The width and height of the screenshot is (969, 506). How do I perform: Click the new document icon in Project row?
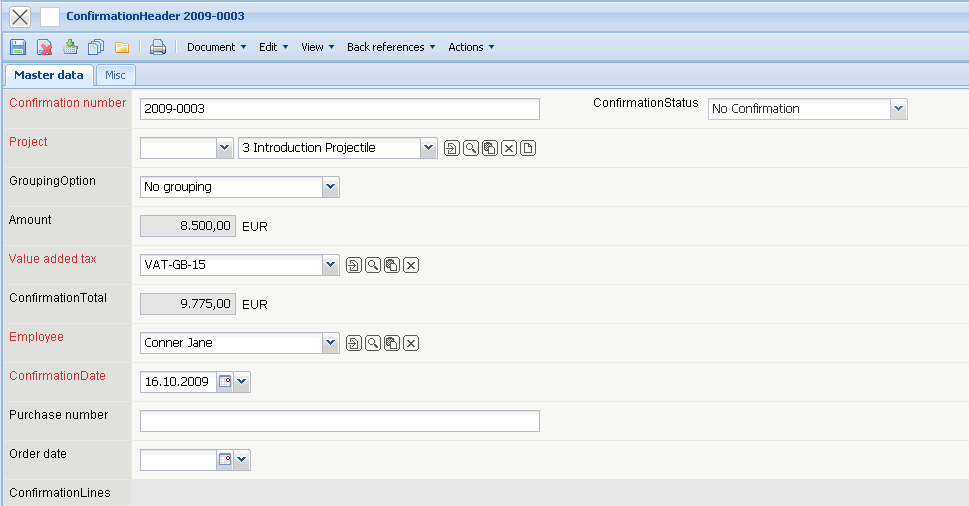[x=528, y=148]
